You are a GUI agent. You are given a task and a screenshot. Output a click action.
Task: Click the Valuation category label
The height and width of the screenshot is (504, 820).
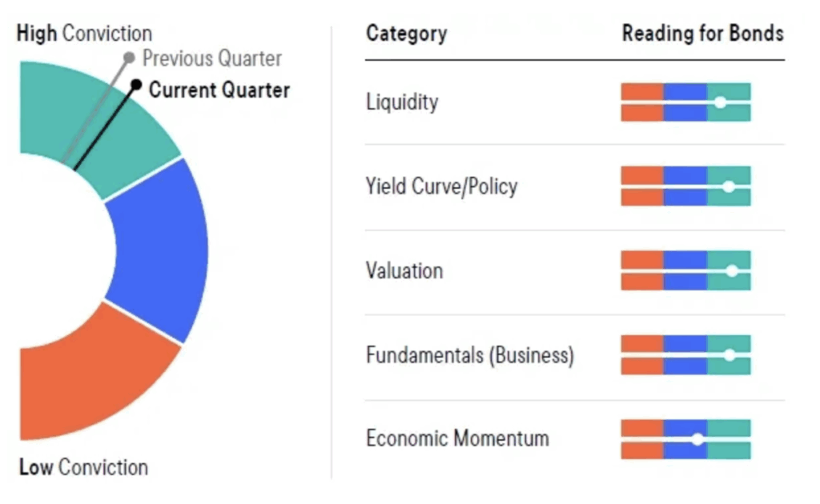404,271
